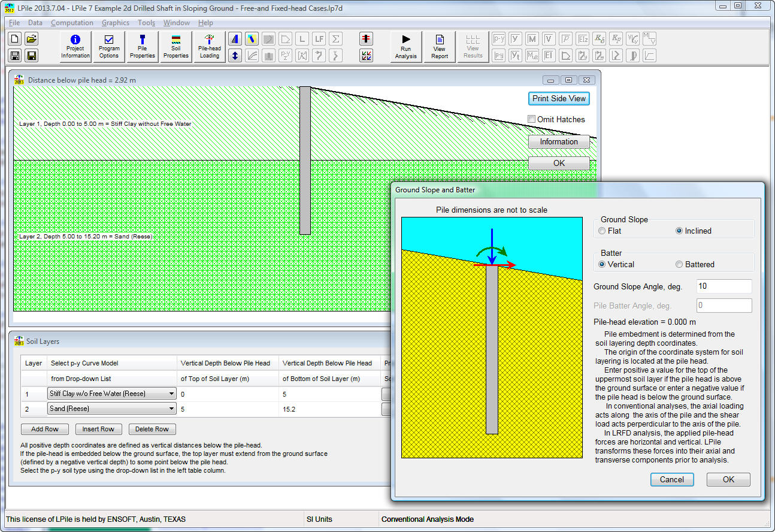
Task: Open Program Options from toolbar
Action: click(109, 47)
